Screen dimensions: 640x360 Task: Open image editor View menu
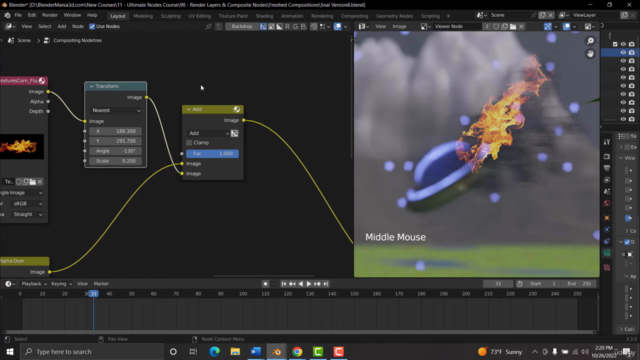pyautogui.click(x=380, y=27)
